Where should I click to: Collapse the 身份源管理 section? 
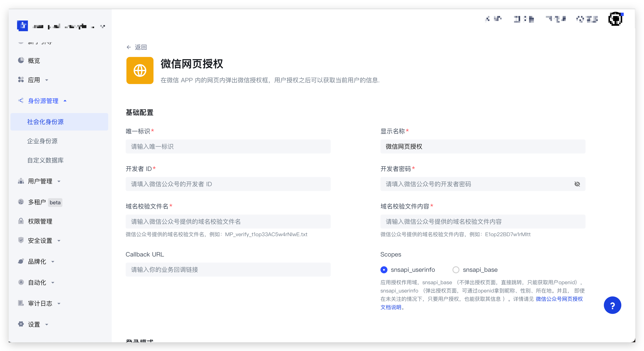[x=65, y=101]
